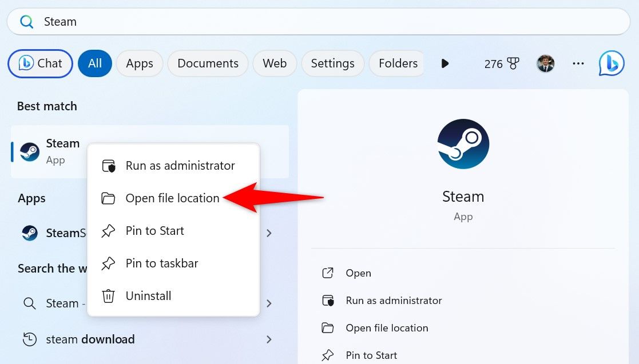Open the 276 rewards points trophy
Viewport: 639px width, 364px height.
click(502, 64)
